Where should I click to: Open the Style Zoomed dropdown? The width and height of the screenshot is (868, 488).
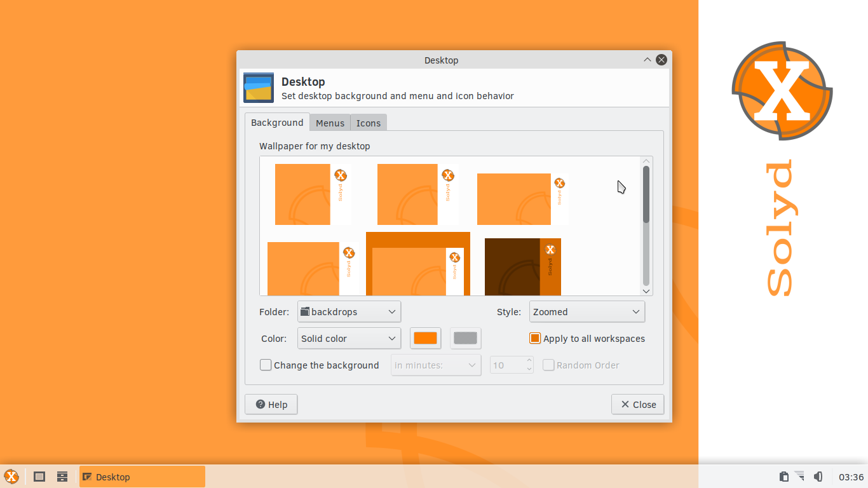(587, 312)
